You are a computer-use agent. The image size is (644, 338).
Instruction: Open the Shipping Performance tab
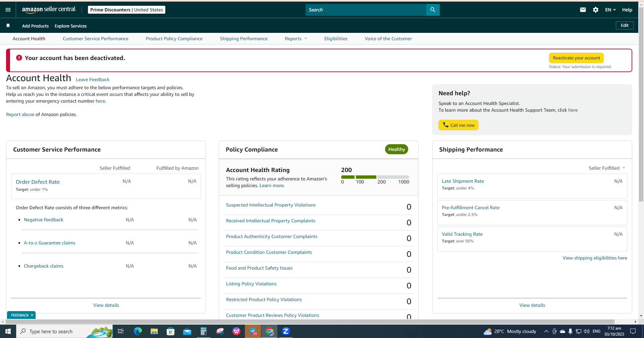click(x=244, y=39)
